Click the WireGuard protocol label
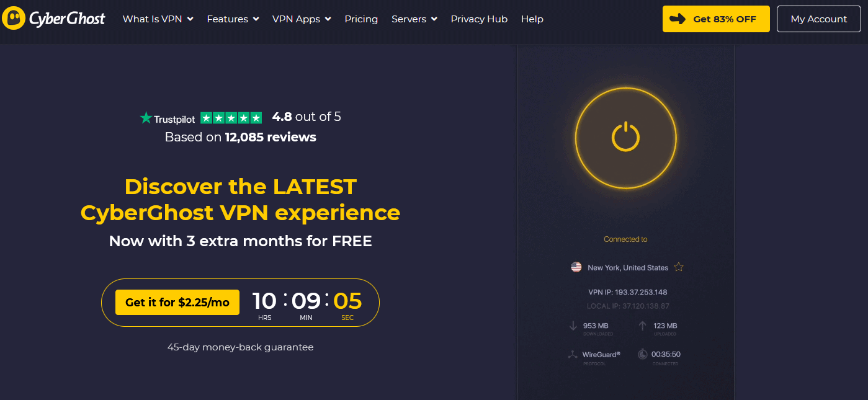 (x=601, y=355)
